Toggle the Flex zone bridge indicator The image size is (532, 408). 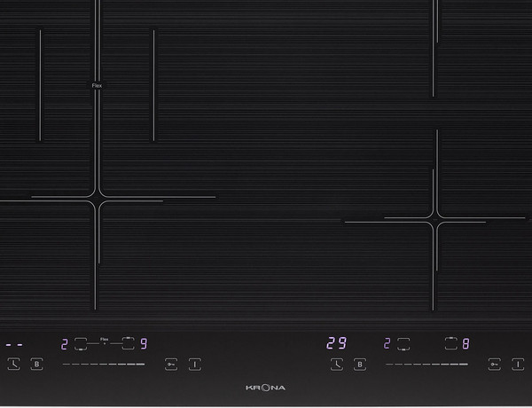[105, 341]
